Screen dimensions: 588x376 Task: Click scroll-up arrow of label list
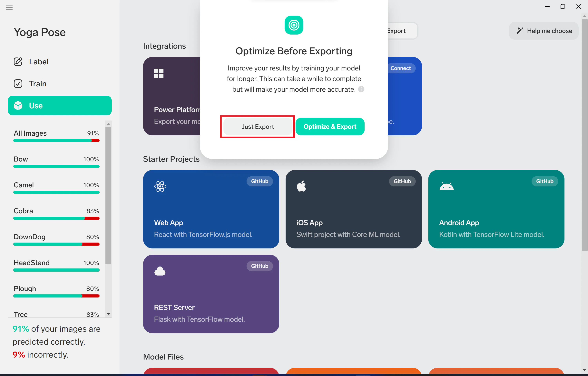coord(108,124)
